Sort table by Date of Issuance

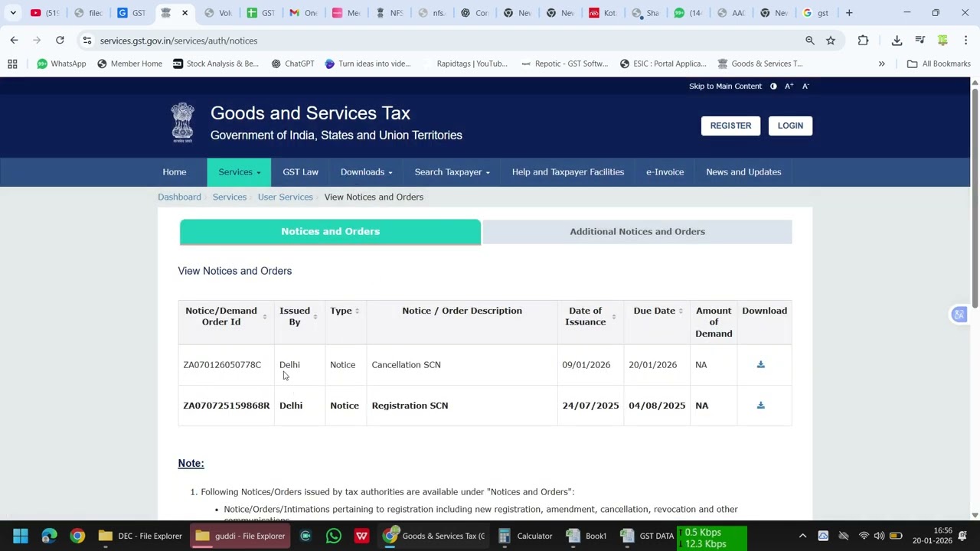click(613, 317)
